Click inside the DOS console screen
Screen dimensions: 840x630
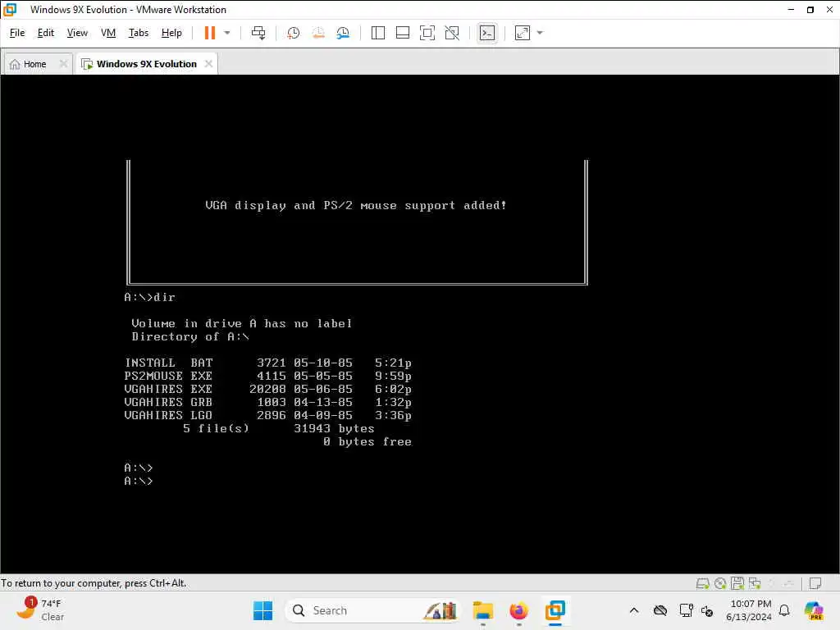click(x=420, y=323)
